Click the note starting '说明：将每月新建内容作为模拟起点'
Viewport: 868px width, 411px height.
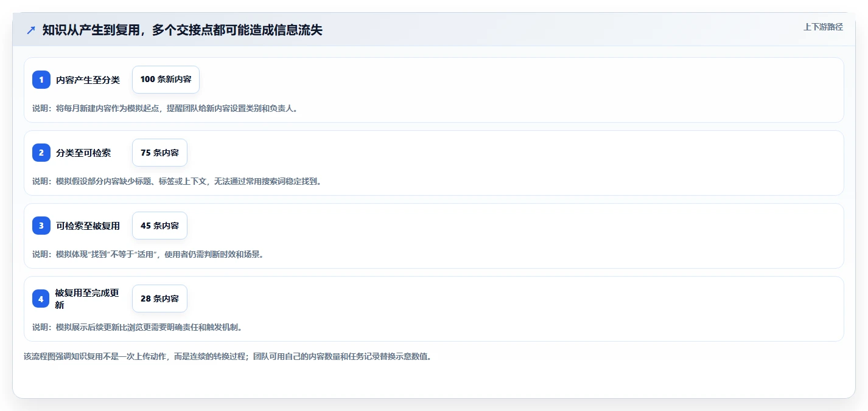(165, 108)
